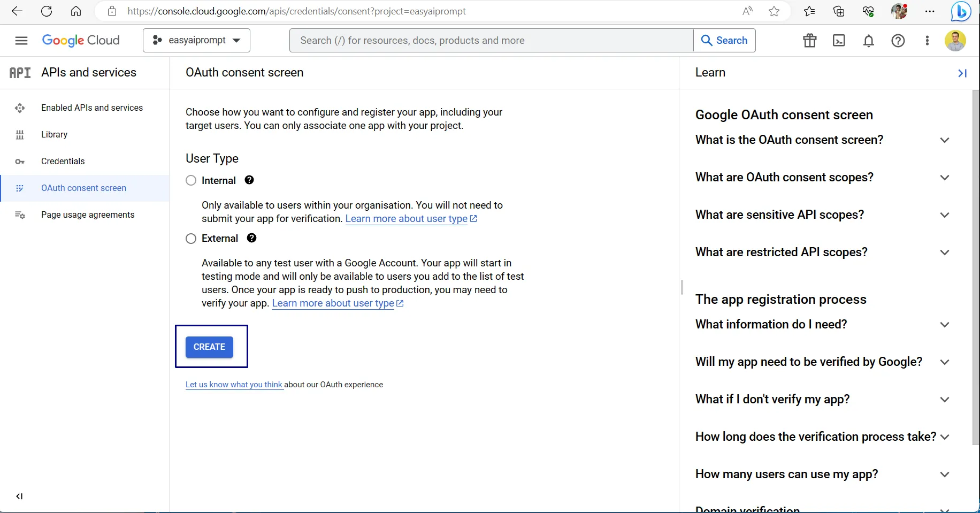Open the Google account avatar
The height and width of the screenshot is (513, 980).
coord(955,41)
